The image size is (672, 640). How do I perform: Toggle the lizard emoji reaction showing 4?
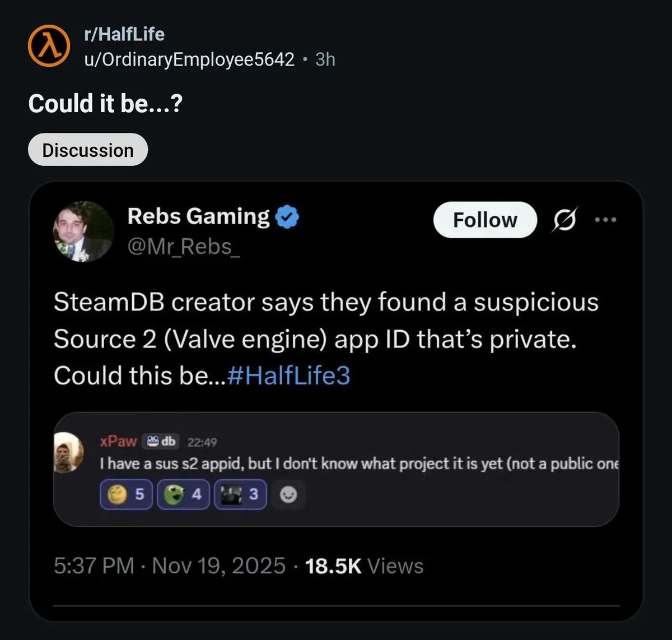(183, 494)
